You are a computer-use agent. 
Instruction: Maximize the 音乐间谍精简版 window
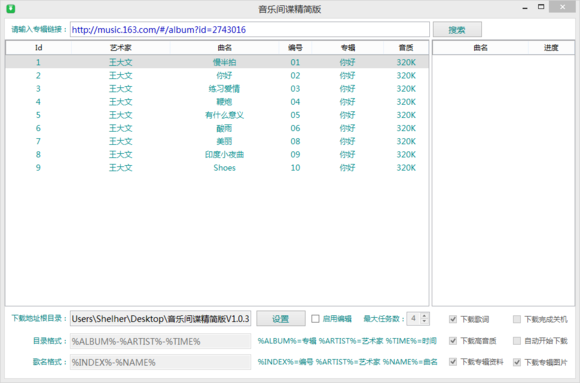tap(541, 7)
